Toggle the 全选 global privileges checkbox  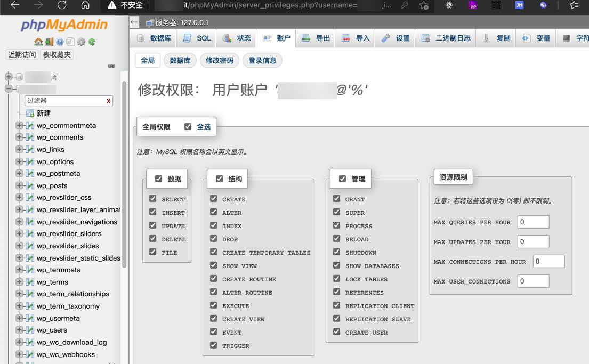(x=188, y=127)
